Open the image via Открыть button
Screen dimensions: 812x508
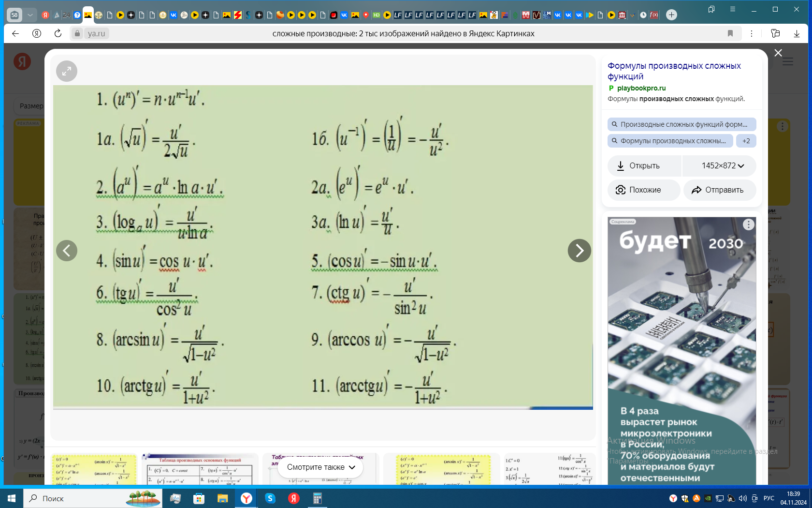644,166
